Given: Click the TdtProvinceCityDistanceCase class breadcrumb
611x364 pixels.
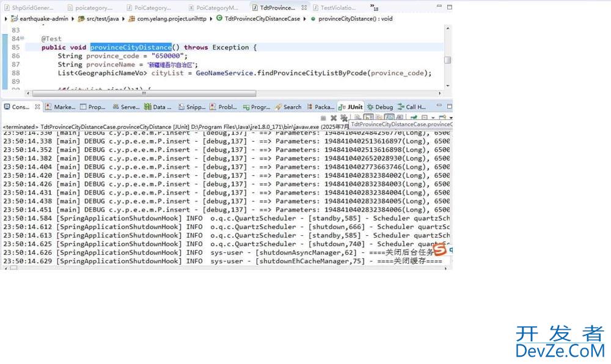Looking at the screenshot, I should pos(257,19).
